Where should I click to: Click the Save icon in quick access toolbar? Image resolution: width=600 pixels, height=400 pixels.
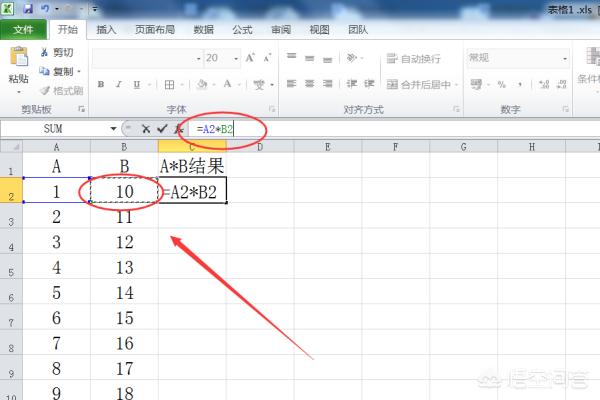(x=28, y=8)
